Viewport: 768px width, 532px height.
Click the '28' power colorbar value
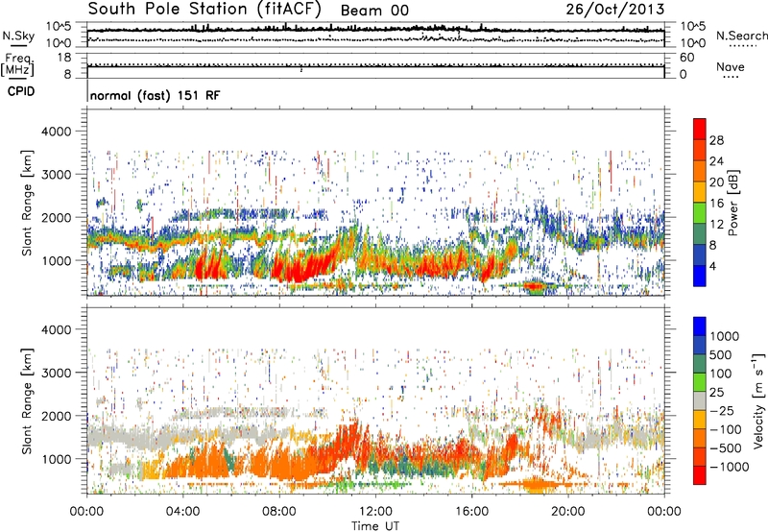716,140
